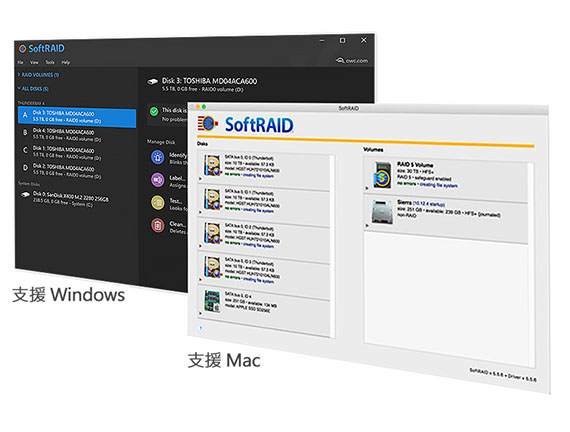The height and width of the screenshot is (432, 570).
Task: Open the File menu
Action: pyautogui.click(x=20, y=62)
